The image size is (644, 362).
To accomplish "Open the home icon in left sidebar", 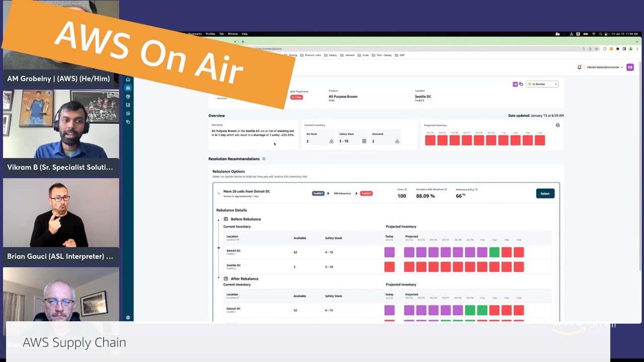I will [128, 79].
